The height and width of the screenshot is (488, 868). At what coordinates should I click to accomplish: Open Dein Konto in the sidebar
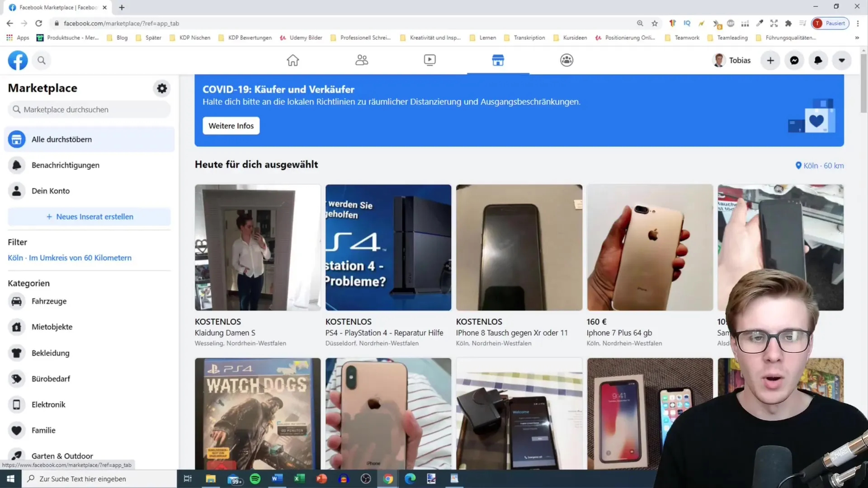89,191
